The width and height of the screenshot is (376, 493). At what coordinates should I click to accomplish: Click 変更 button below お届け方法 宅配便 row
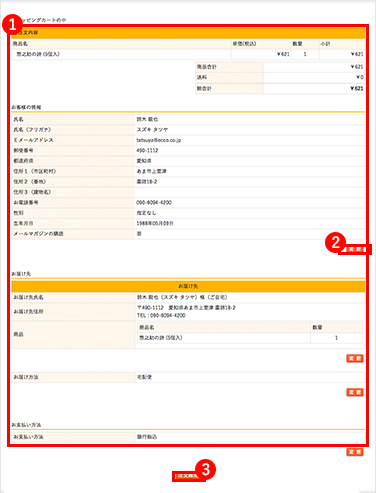355,392
